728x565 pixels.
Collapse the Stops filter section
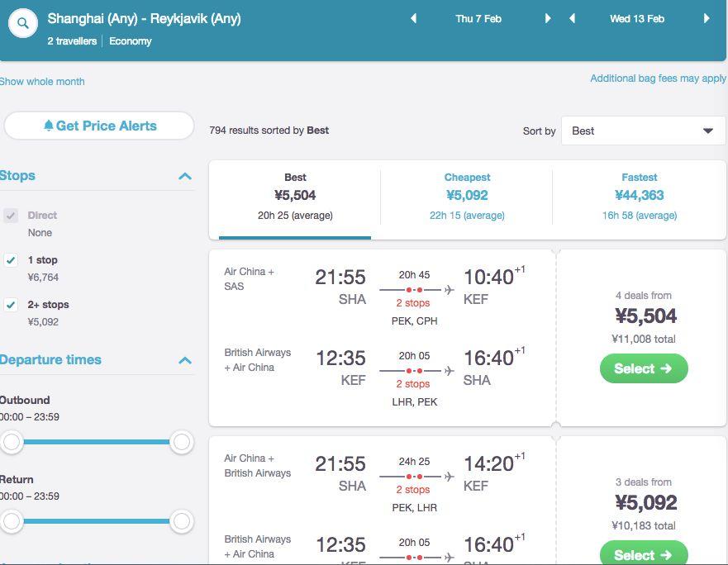pos(185,176)
